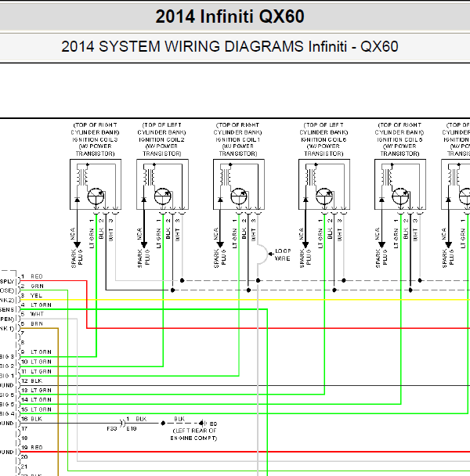Viewport: 470px width, 476px height.
Task: Click pin label "14 LT GRN"
Action: [36, 399]
